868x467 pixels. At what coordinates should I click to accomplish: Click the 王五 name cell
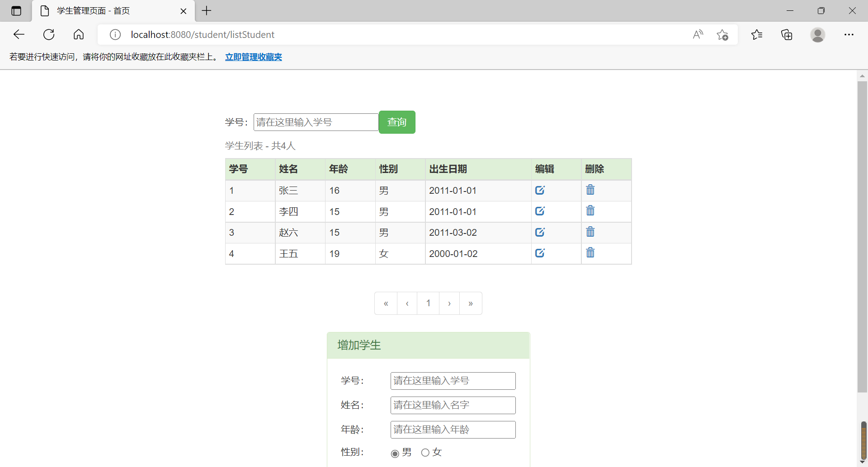click(x=300, y=254)
